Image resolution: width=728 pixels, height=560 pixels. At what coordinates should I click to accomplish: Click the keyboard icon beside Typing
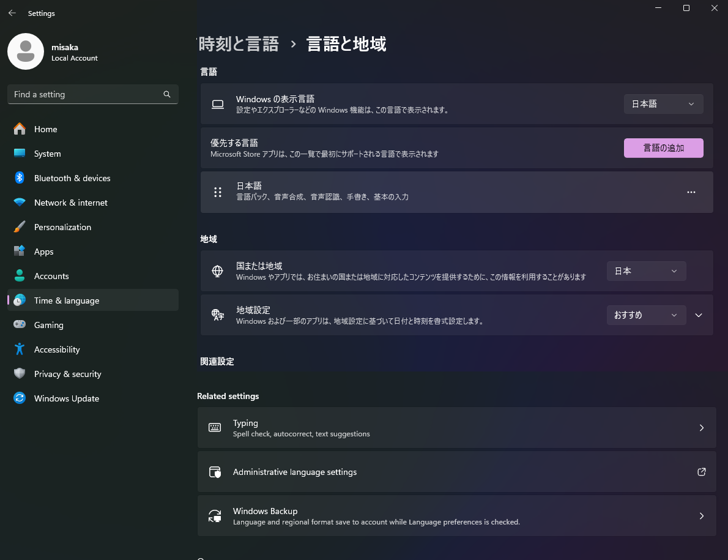(x=215, y=428)
